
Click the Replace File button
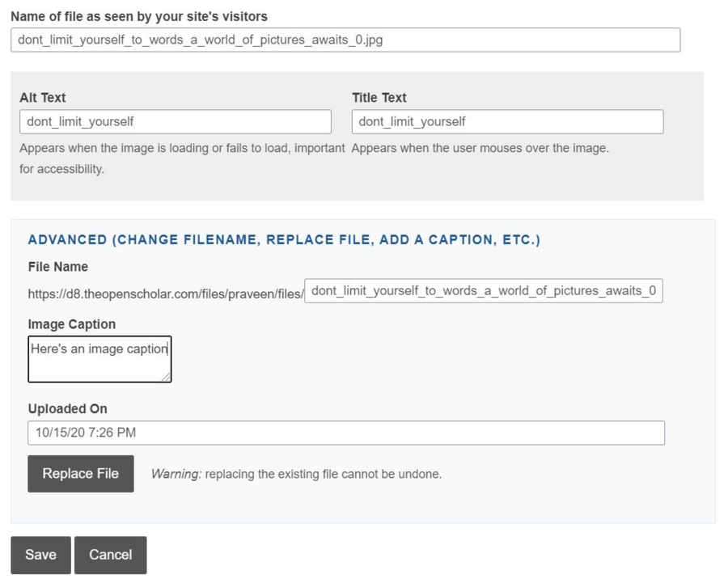click(80, 474)
